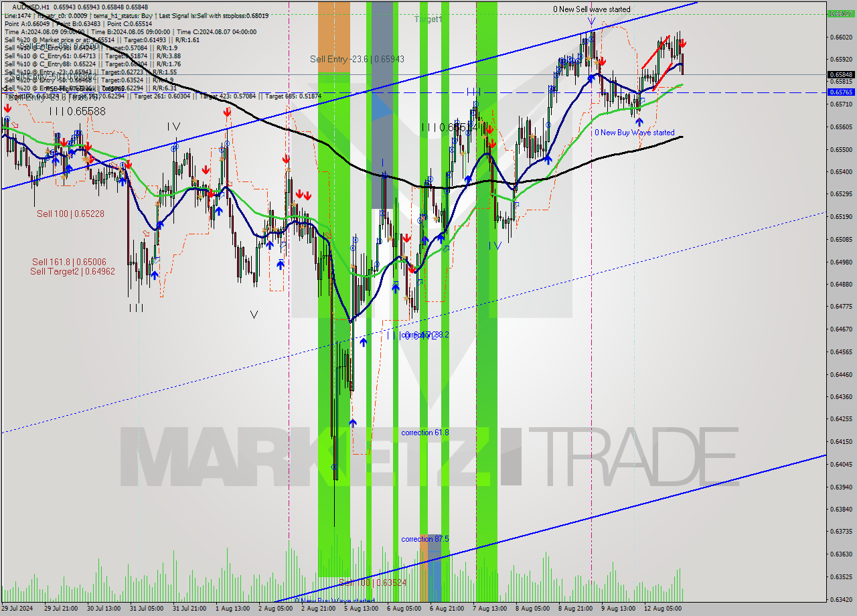Click the 0.63735 price axis value
Image resolution: width=857 pixels, height=616 pixels.
tap(841, 532)
